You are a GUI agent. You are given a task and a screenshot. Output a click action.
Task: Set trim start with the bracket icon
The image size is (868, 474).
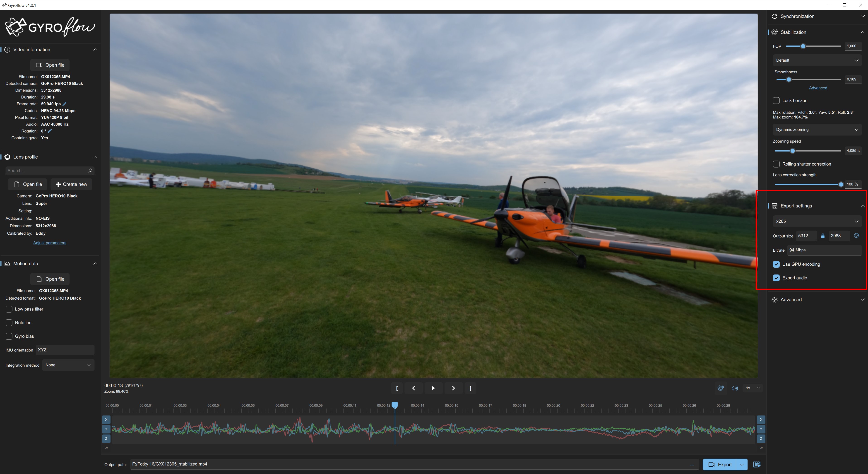[x=397, y=388]
